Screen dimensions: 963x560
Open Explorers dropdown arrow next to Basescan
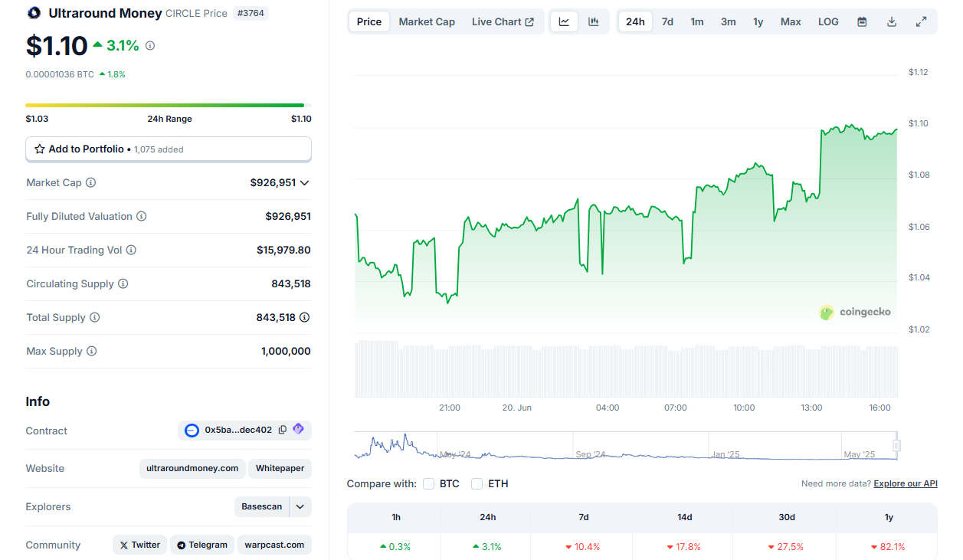[x=300, y=507]
